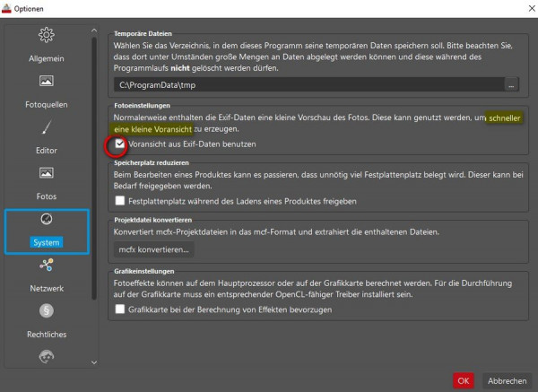Select the Netzwerk share icon
This screenshot has width=538, height=392.
point(47,265)
